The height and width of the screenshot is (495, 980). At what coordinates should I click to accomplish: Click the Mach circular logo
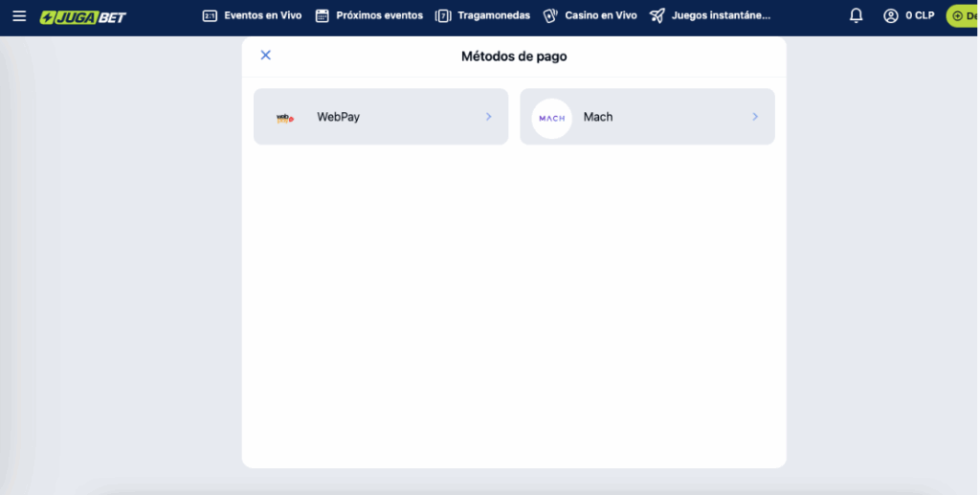tap(552, 118)
